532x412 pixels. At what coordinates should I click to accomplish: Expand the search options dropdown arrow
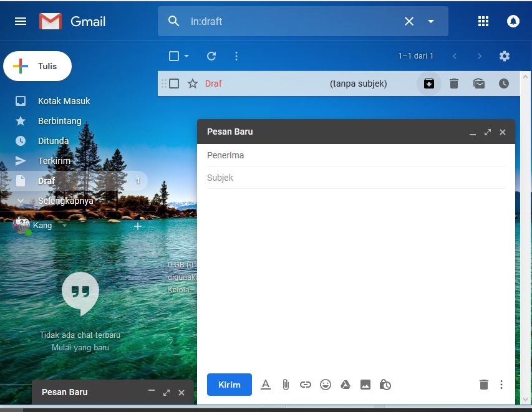(x=431, y=21)
